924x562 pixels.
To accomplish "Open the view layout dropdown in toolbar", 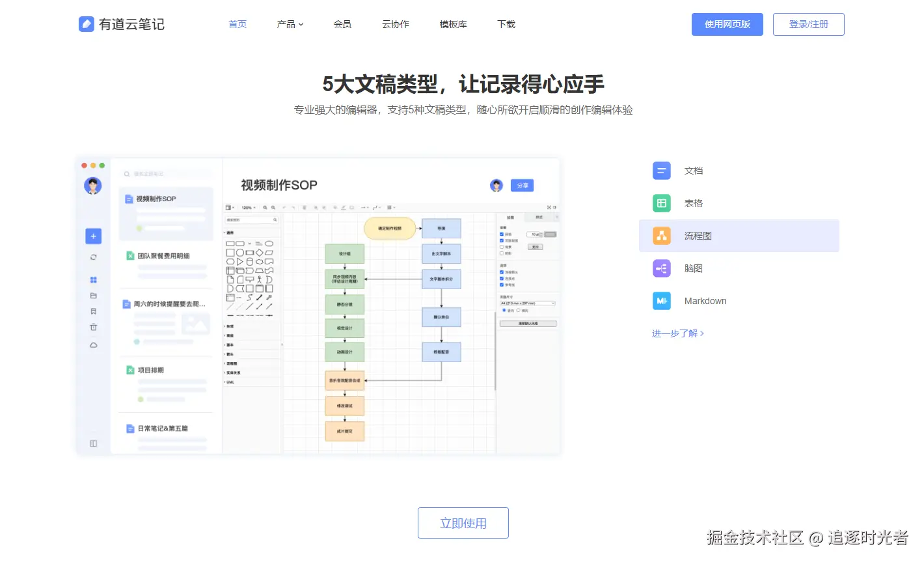I will pos(230,208).
